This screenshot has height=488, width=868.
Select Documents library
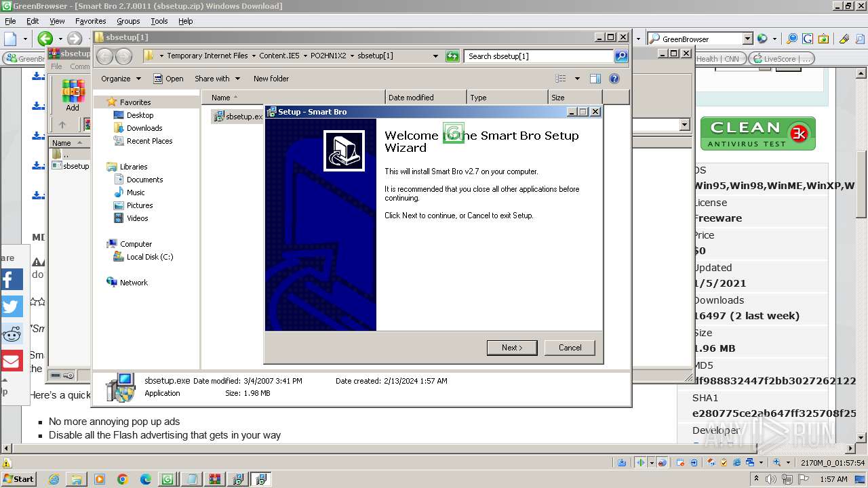[x=144, y=180]
